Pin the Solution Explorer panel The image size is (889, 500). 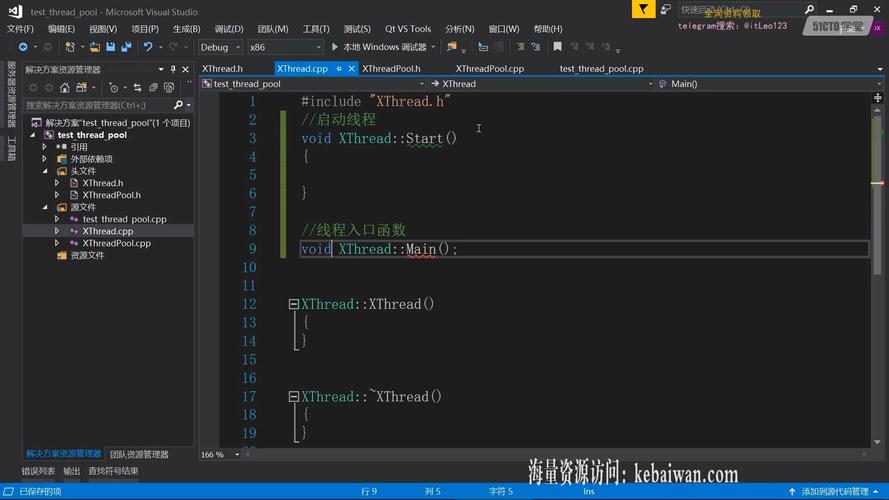[173, 69]
